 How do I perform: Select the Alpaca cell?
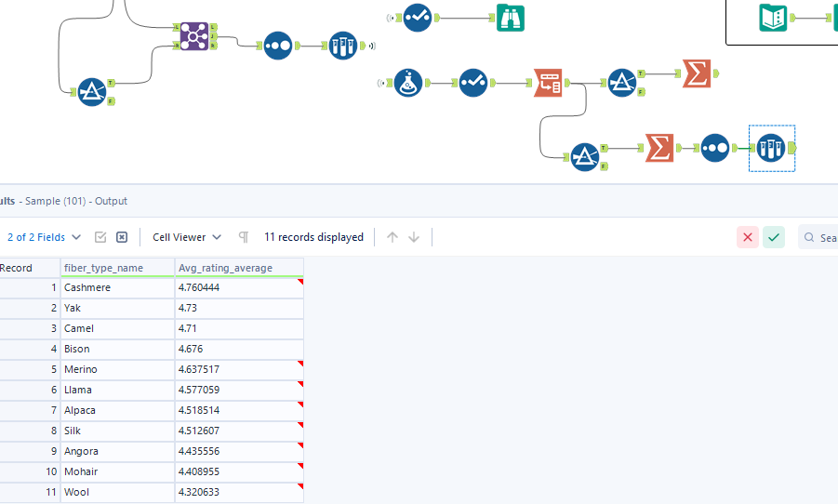click(117, 410)
